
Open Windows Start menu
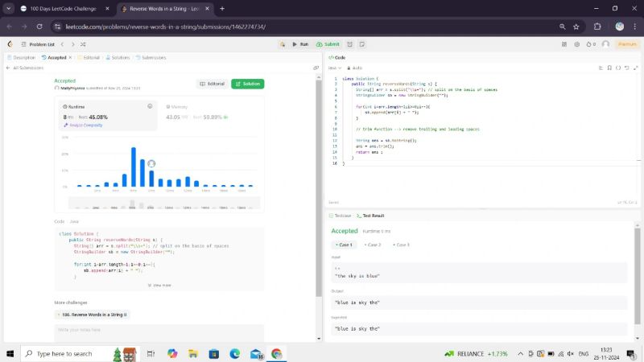coord(10,353)
